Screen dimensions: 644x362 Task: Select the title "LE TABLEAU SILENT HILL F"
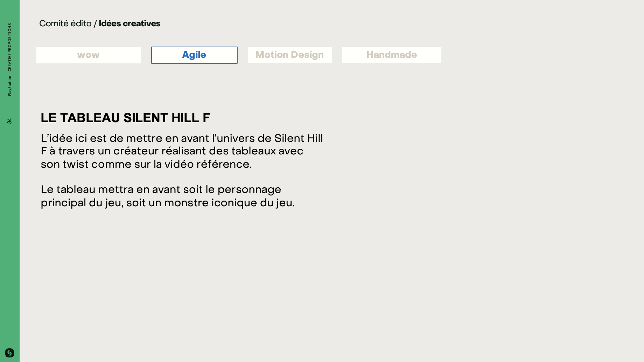click(x=125, y=118)
